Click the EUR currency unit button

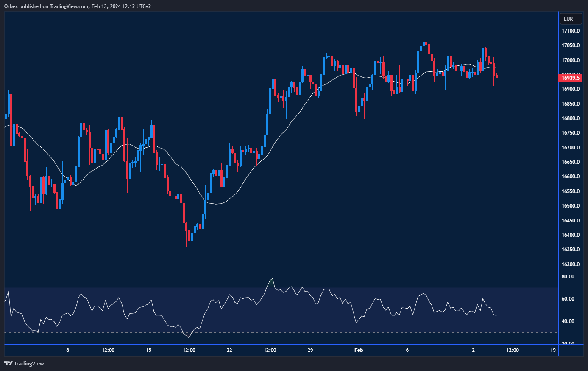[571, 19]
